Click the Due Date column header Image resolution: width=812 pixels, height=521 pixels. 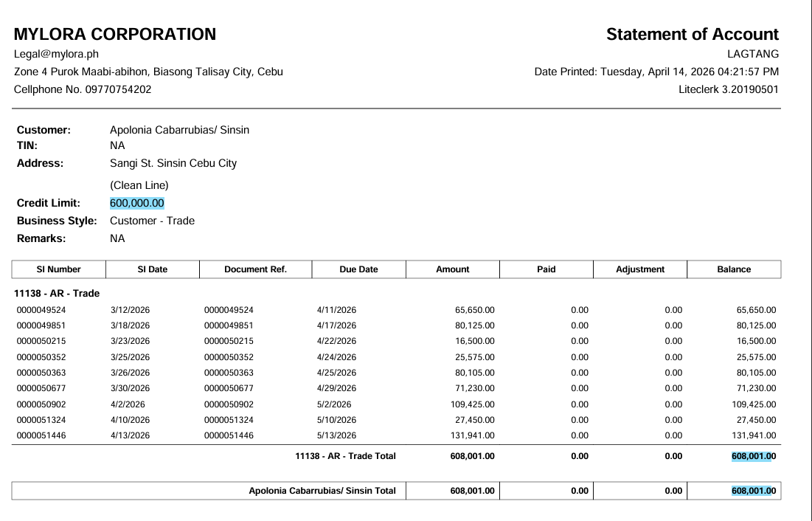click(358, 269)
